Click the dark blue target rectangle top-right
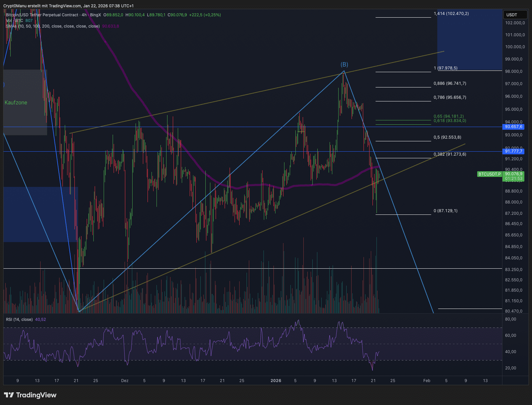This screenshot has width=532, height=405. (470, 40)
